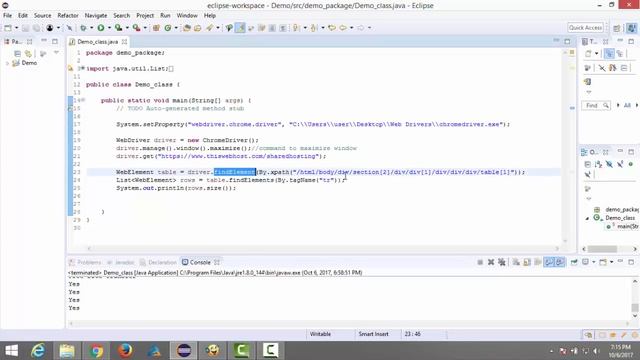
Task: Click Remove Launch X icon in Console
Action: click(491, 262)
